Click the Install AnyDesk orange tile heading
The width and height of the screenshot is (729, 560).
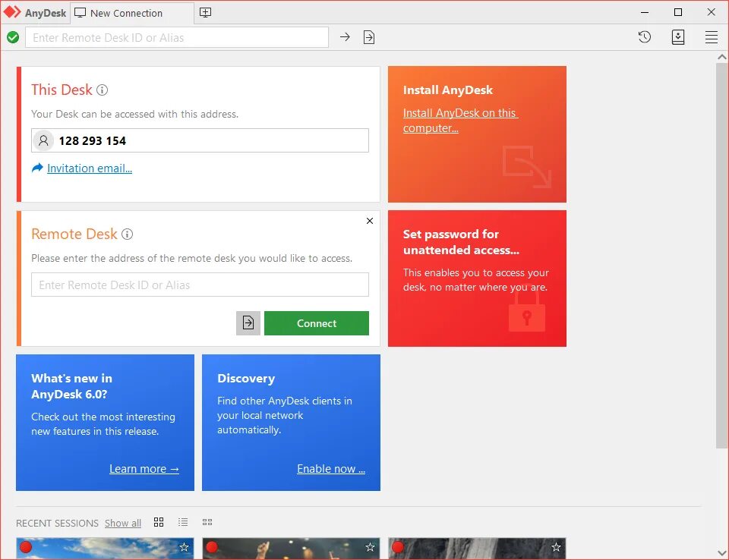point(448,90)
